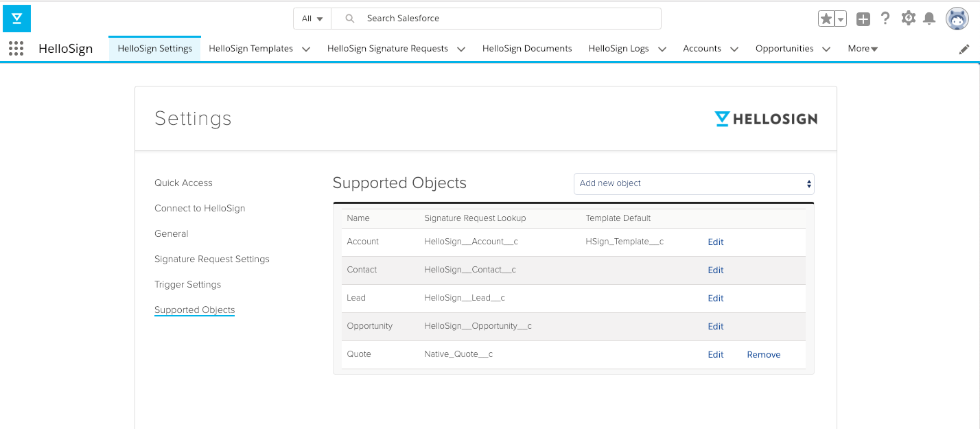
Task: Open the App Launcher grid icon
Action: 16,48
